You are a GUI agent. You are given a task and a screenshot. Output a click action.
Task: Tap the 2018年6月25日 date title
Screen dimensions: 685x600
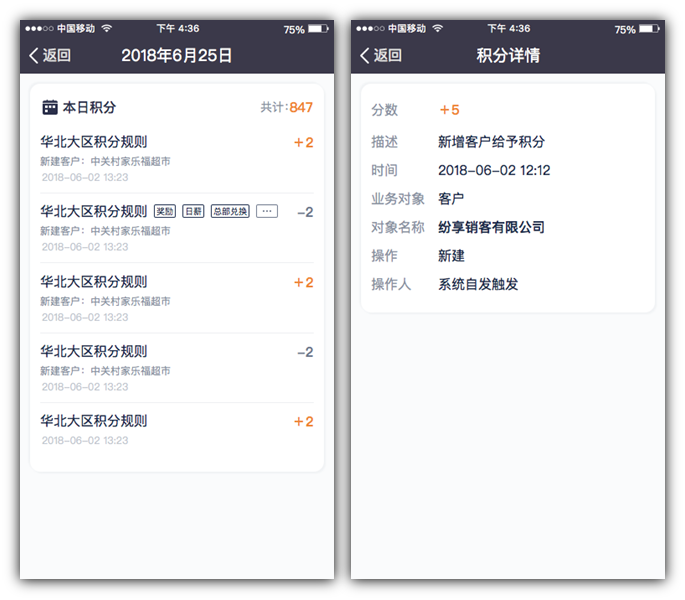click(176, 56)
